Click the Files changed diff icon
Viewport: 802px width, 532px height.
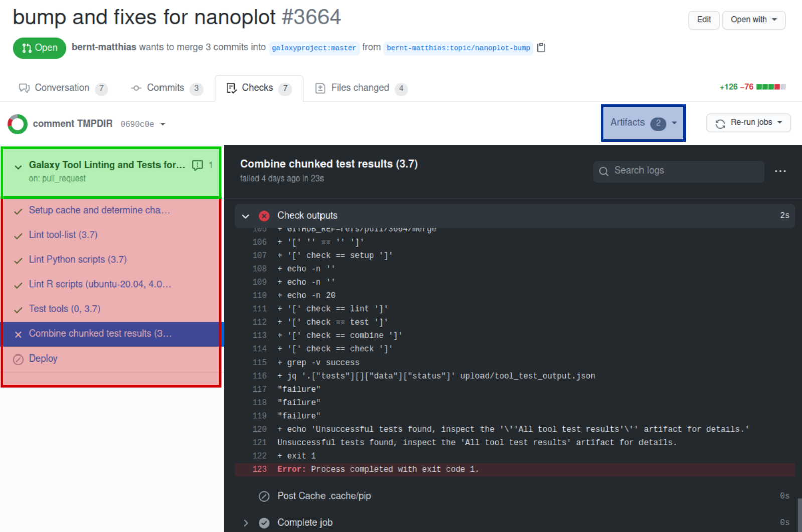point(320,88)
